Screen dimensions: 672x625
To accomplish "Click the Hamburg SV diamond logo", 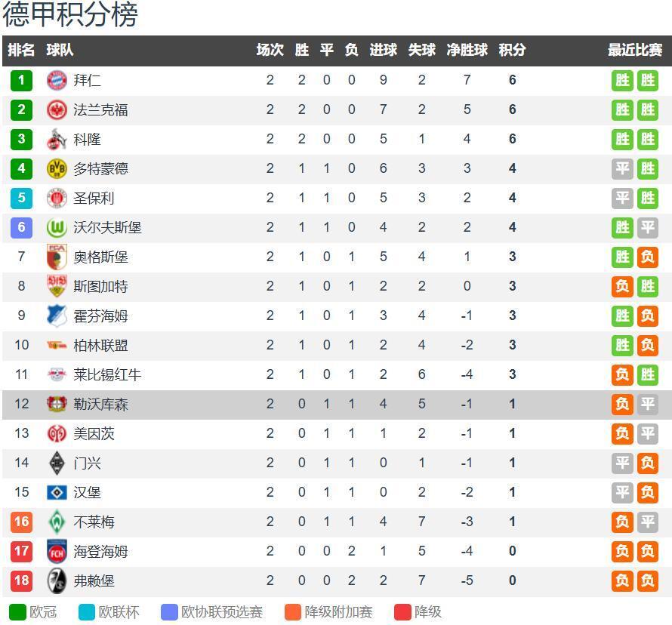I will pyautogui.click(x=57, y=492).
